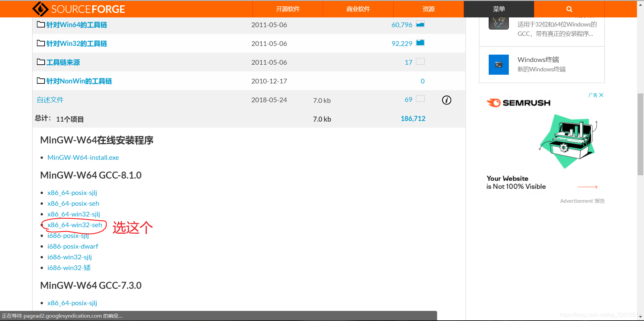644x321 pixels.
Task: Select x86_64-posix-sjlj under GCC-7.3.0
Action: (x=72, y=303)
